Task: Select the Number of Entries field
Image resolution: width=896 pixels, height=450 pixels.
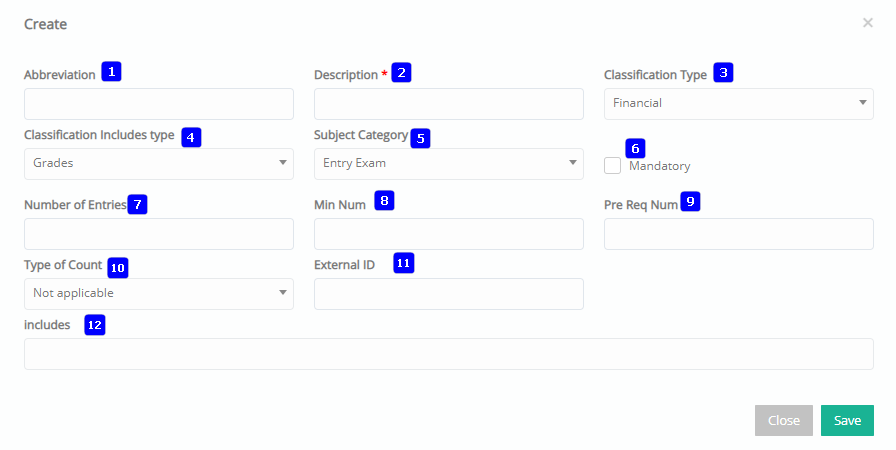Action: pos(159,234)
